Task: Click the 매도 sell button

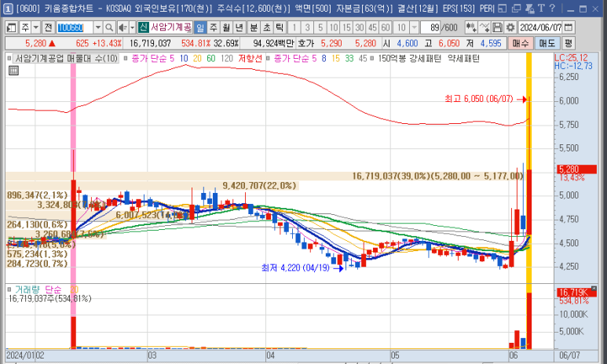Action: [547, 43]
